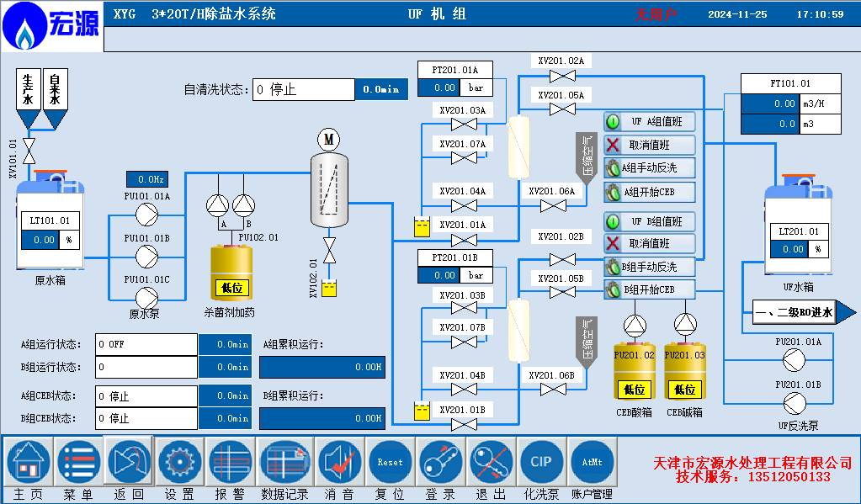Viewport: 861px width, 504px height.
Task: Click dosing pump A of PU102.01
Action: click(217, 205)
